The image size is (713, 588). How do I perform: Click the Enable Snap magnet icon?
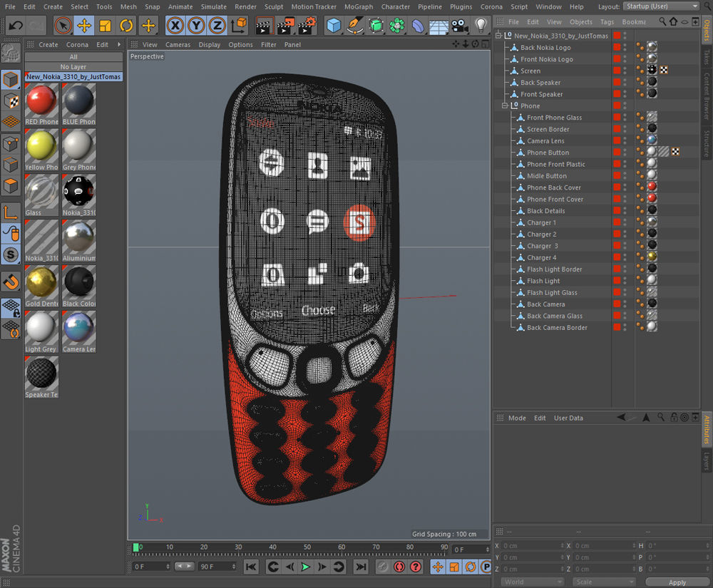click(11, 282)
